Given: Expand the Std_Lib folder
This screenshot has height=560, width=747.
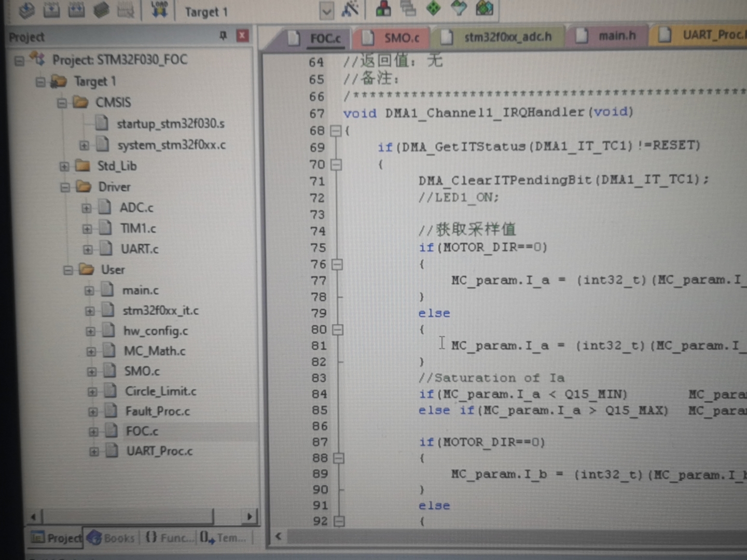Looking at the screenshot, I should (64, 166).
